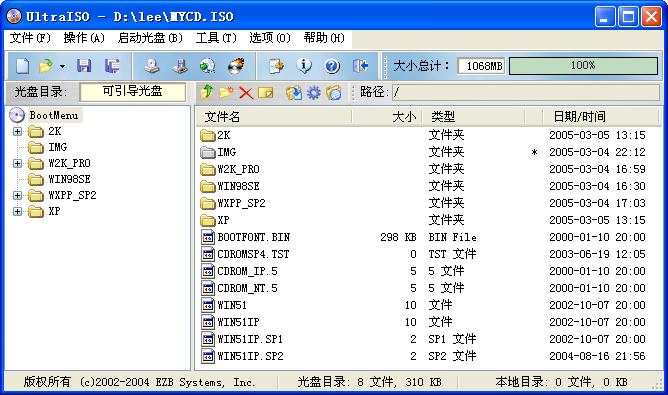Sort by the 类型 column header
Image resolution: width=668 pixels, height=395 pixels.
pyautogui.click(x=473, y=116)
